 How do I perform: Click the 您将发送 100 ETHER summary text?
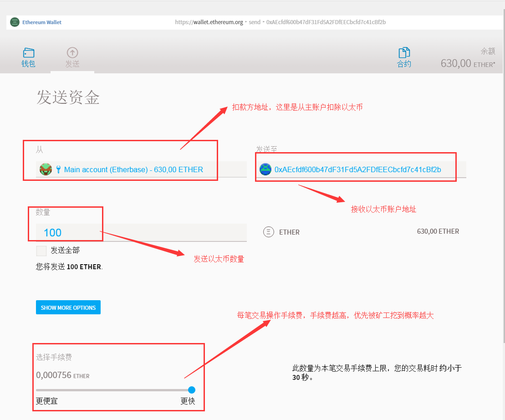(x=69, y=266)
